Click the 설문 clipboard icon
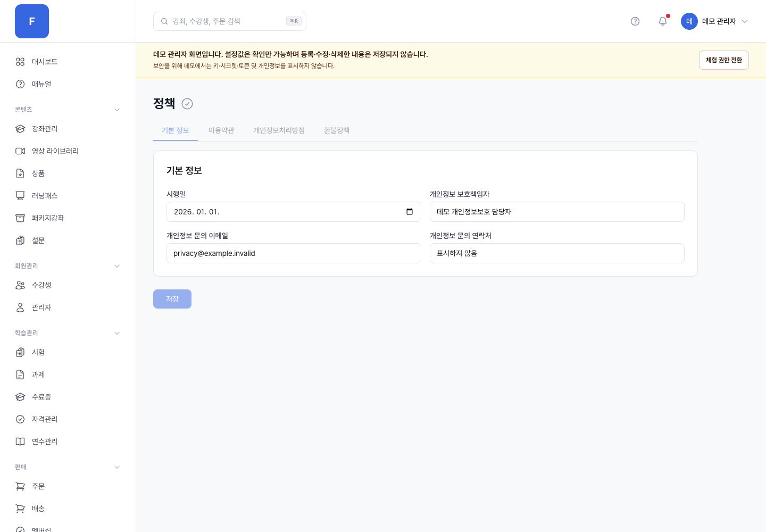 pos(20,240)
